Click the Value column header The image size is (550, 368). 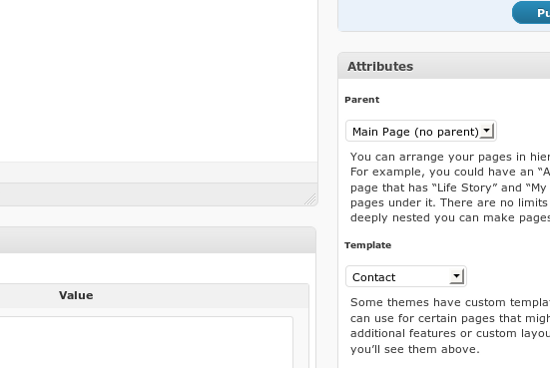click(76, 295)
